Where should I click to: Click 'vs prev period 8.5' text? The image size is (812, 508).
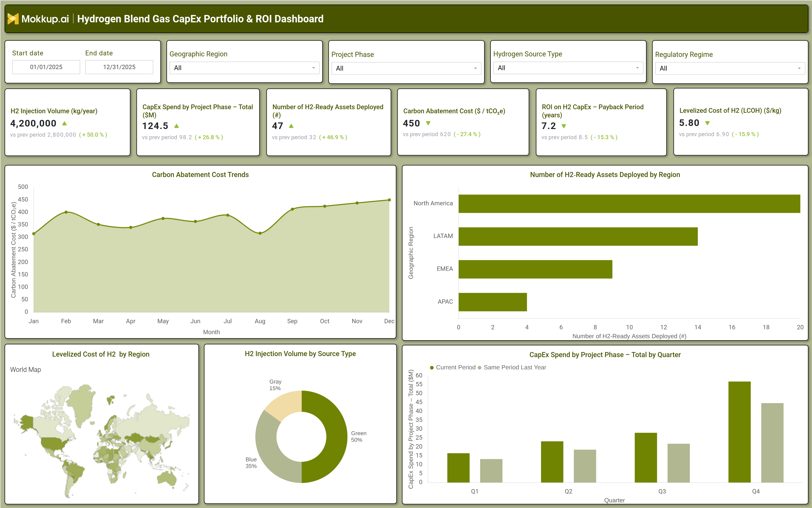tap(565, 137)
